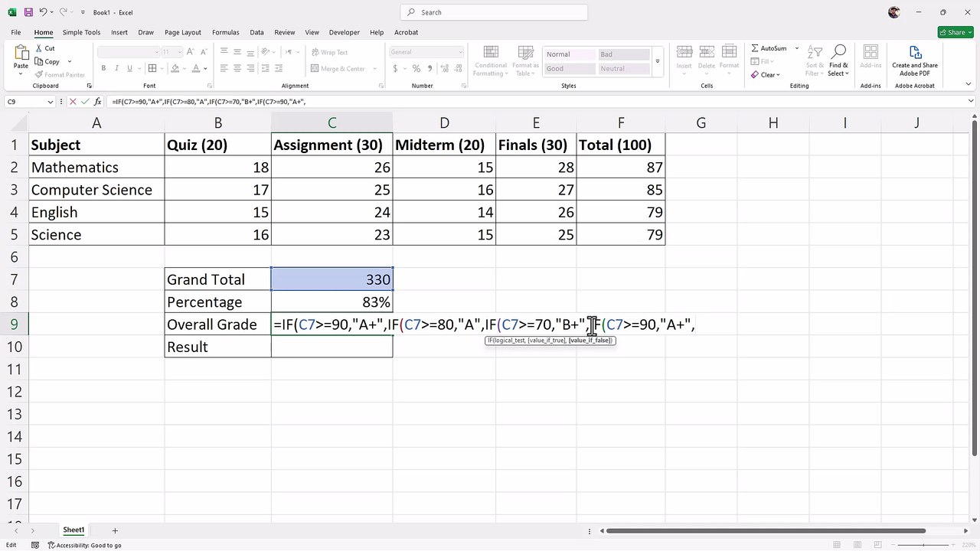
Task: Switch to the Page Layout tab
Action: 183,32
